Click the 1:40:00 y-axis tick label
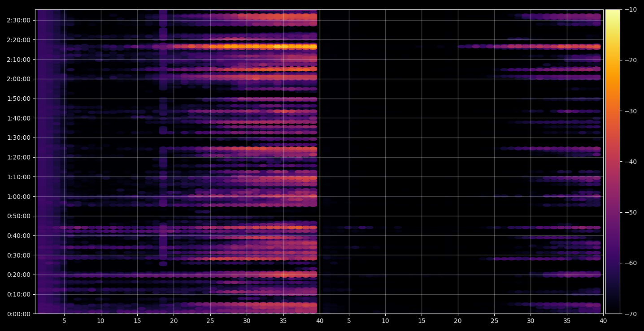The height and width of the screenshot is (331, 644). pyautogui.click(x=19, y=118)
